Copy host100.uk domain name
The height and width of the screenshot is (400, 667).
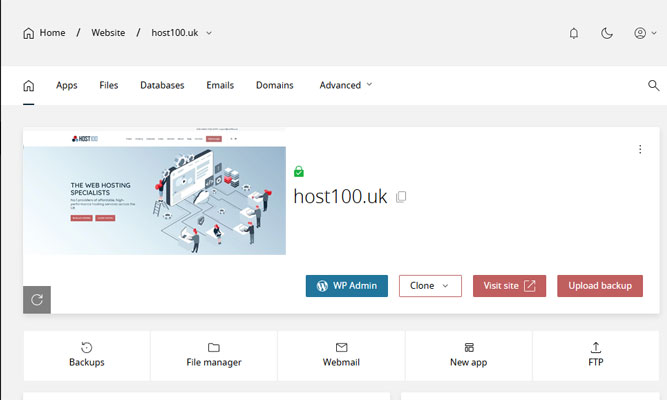click(x=401, y=197)
